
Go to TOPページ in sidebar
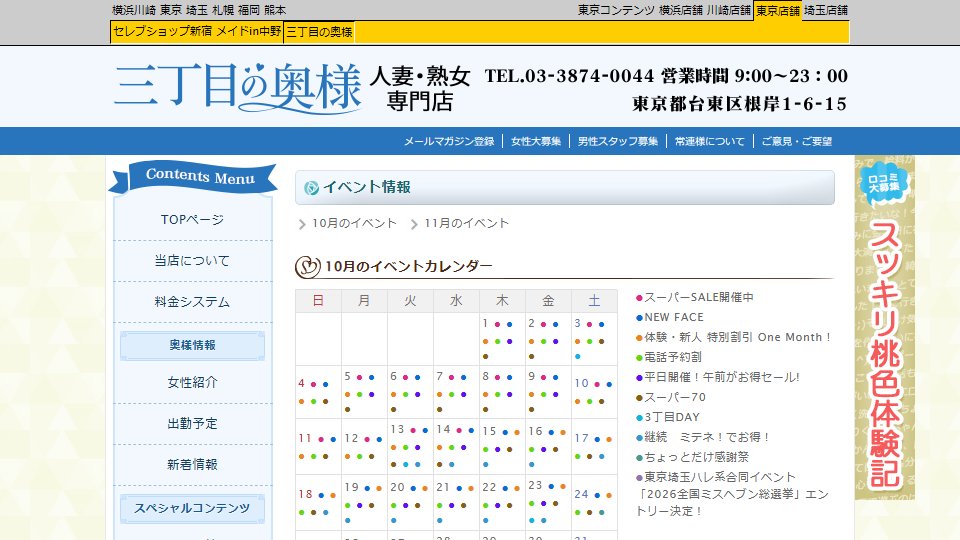pos(192,220)
